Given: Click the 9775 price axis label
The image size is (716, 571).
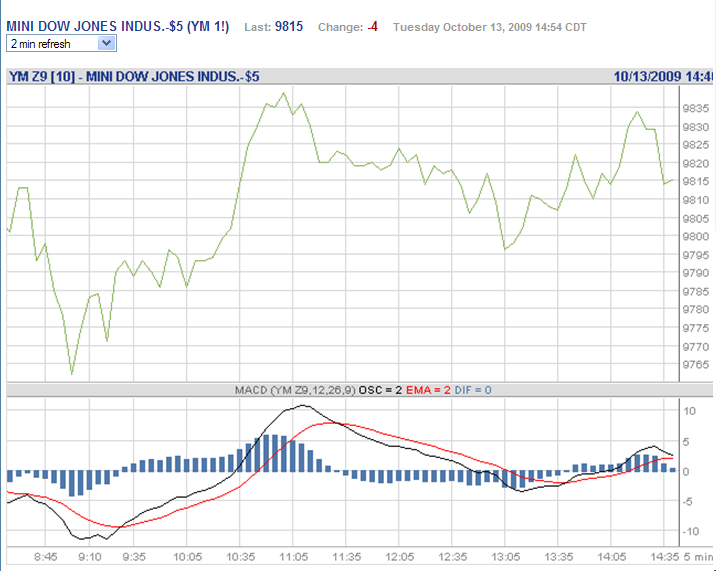Looking at the screenshot, I should pyautogui.click(x=696, y=328).
